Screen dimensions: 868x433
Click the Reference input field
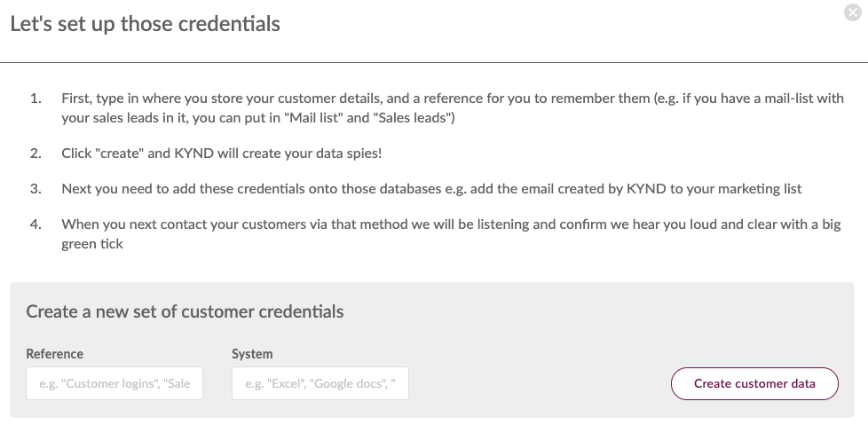click(x=114, y=383)
